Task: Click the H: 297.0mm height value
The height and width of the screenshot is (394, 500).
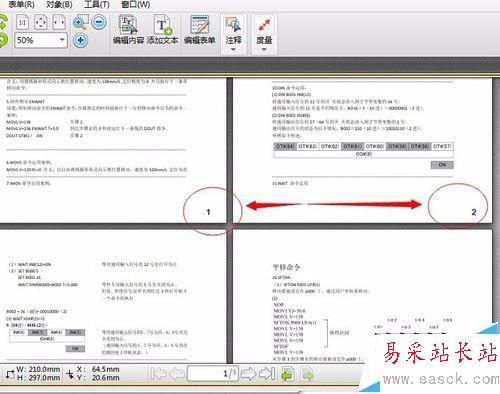Action: tap(39, 378)
